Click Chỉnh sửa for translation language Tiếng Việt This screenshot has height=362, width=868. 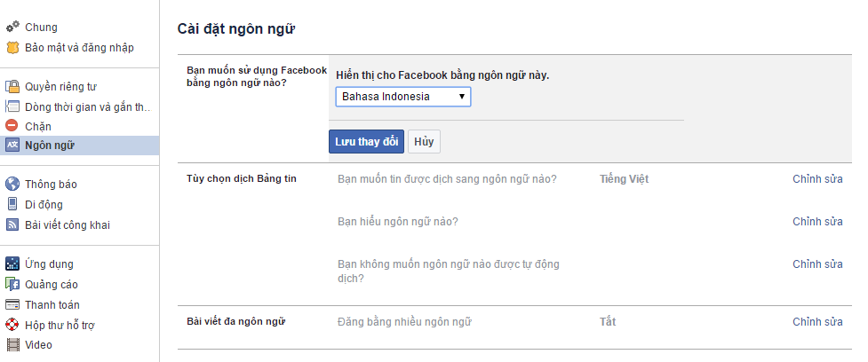click(817, 179)
